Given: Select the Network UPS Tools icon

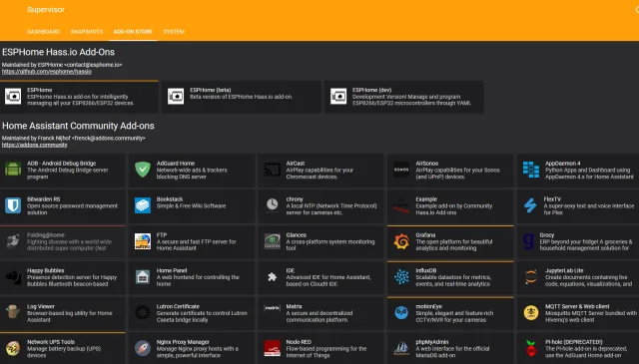Looking at the screenshot, I should (13, 348).
